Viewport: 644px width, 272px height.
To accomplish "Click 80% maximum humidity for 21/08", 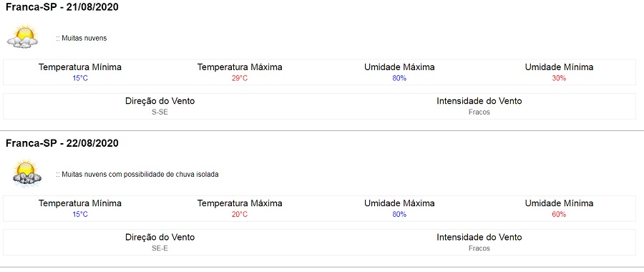I will click(399, 78).
